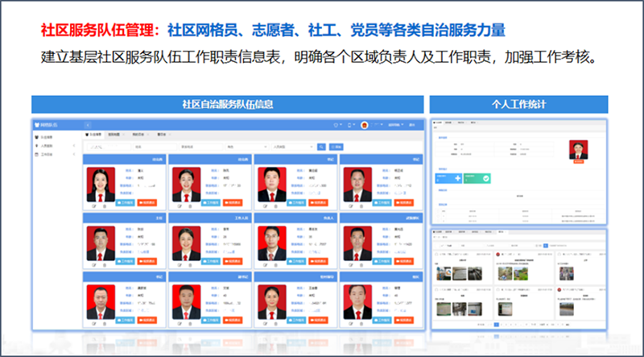This screenshot has height=357, width=644.
Task: Open the shield icon dropdown in the header
Action: click(337, 125)
